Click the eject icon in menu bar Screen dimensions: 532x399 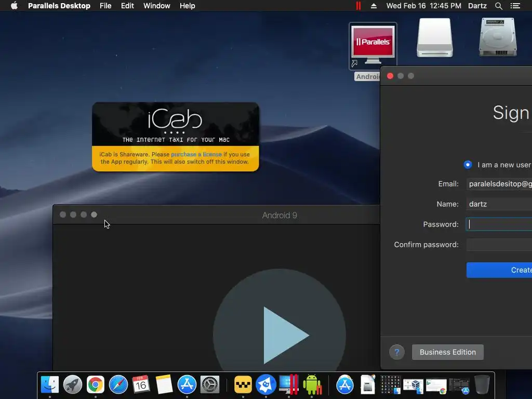coord(374,6)
